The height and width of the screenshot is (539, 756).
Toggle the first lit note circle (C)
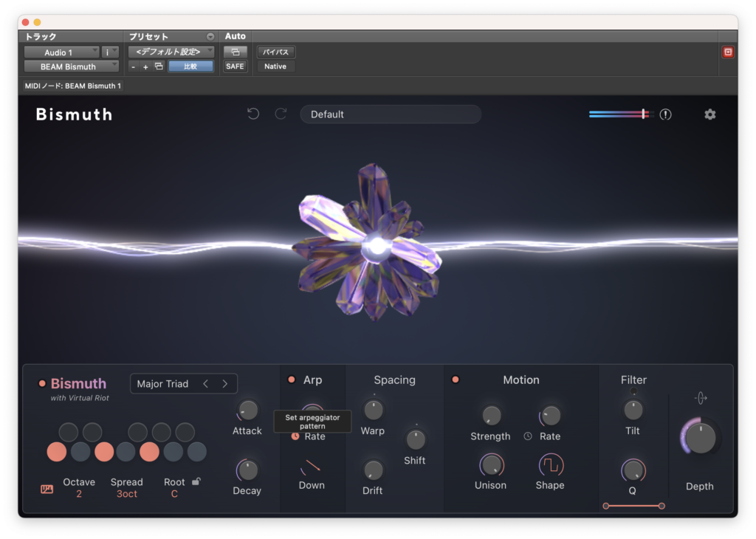click(57, 452)
